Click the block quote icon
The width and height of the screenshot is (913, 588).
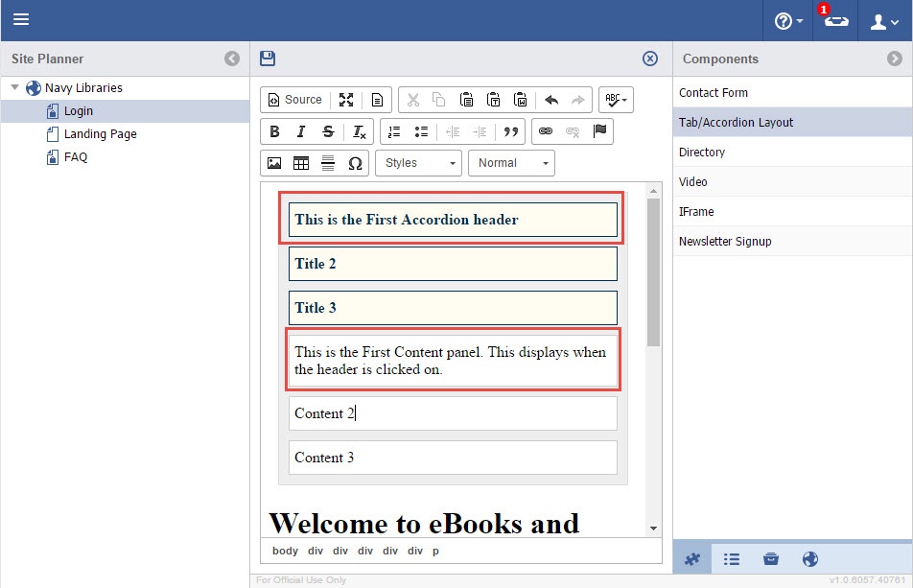[511, 131]
